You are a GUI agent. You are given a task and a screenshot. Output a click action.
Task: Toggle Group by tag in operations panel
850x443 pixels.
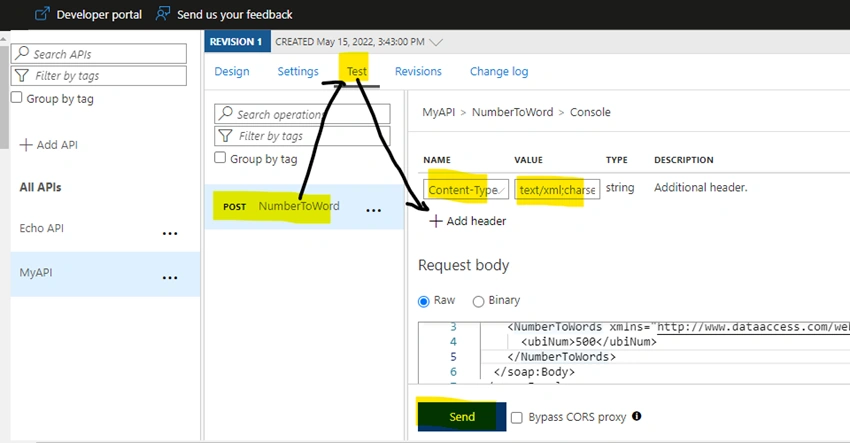(x=220, y=158)
